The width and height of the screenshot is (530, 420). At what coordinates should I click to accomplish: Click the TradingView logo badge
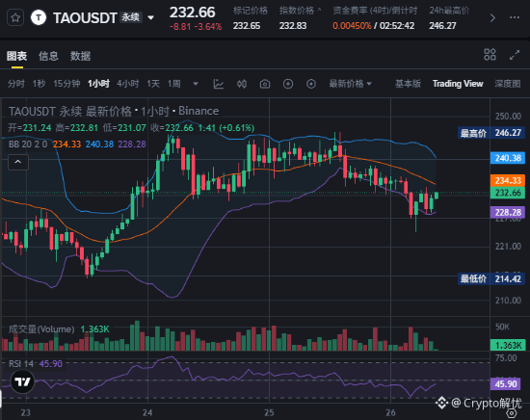point(23,381)
